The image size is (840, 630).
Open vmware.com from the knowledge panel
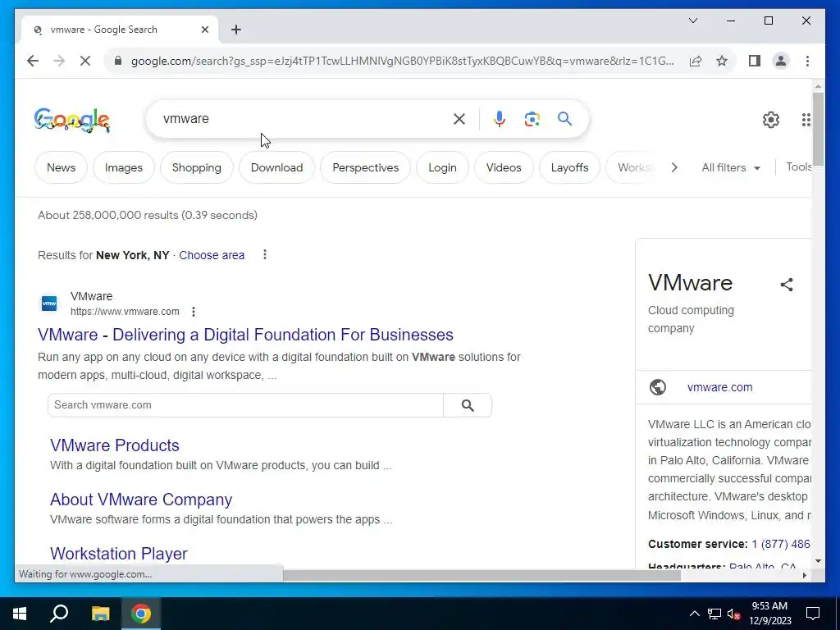(x=719, y=387)
